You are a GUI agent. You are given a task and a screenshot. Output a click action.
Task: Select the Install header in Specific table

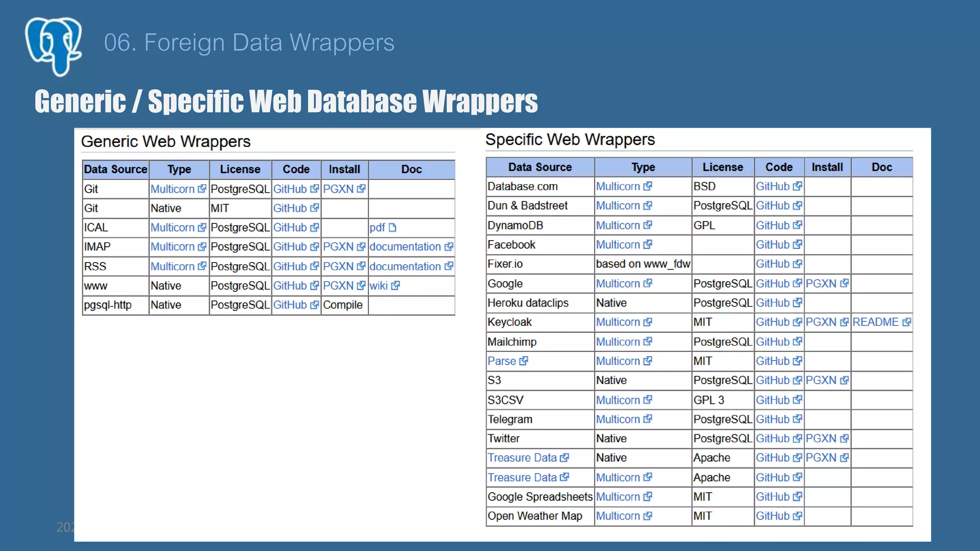click(827, 167)
